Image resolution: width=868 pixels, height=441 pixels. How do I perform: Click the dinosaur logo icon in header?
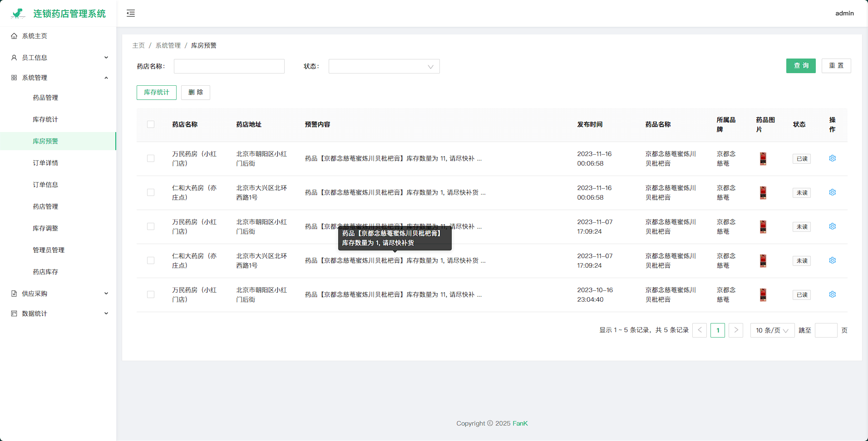[18, 14]
